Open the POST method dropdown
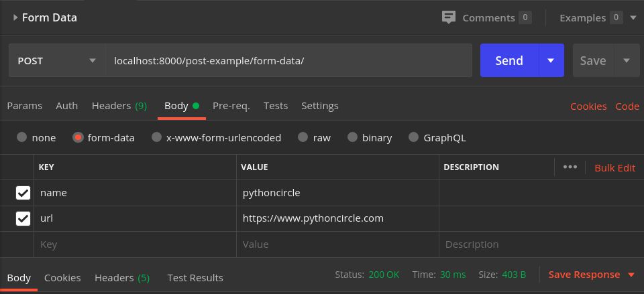 tap(56, 61)
